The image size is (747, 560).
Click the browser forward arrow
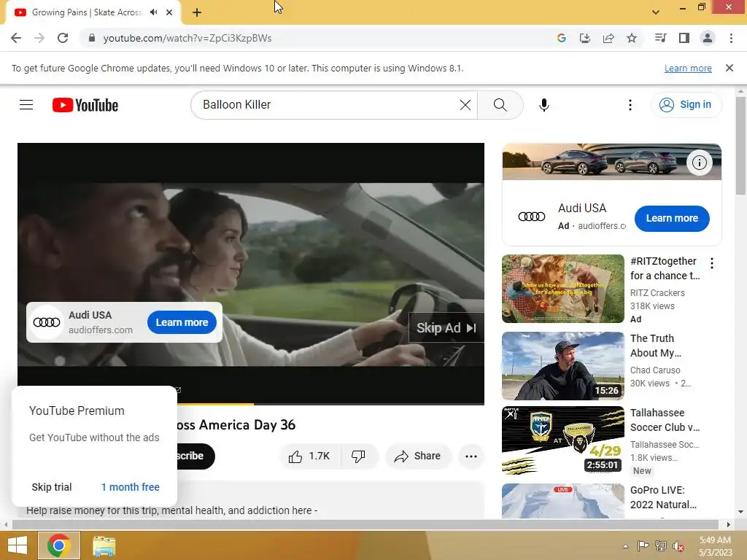[39, 38]
